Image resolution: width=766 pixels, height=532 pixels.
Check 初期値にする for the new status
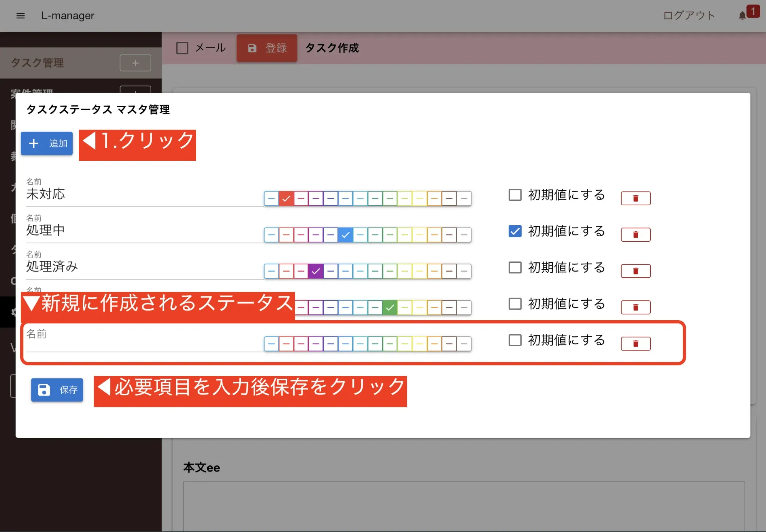(515, 340)
